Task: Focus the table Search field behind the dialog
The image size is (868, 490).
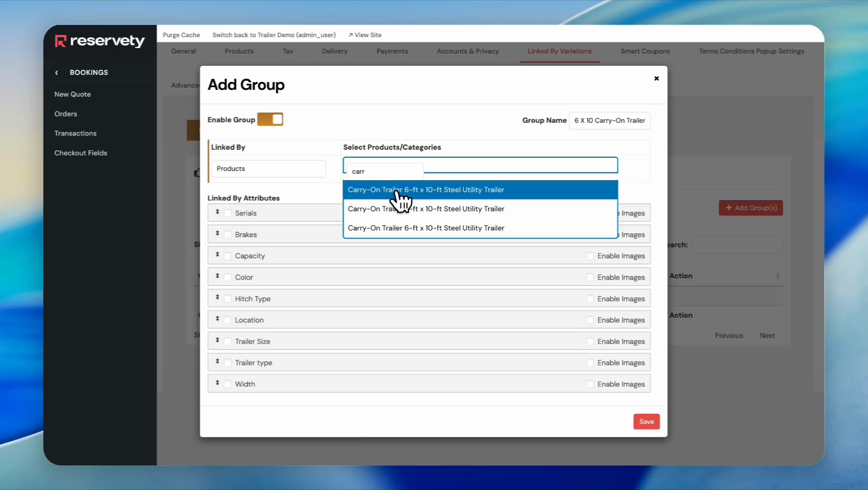Action: coord(737,245)
